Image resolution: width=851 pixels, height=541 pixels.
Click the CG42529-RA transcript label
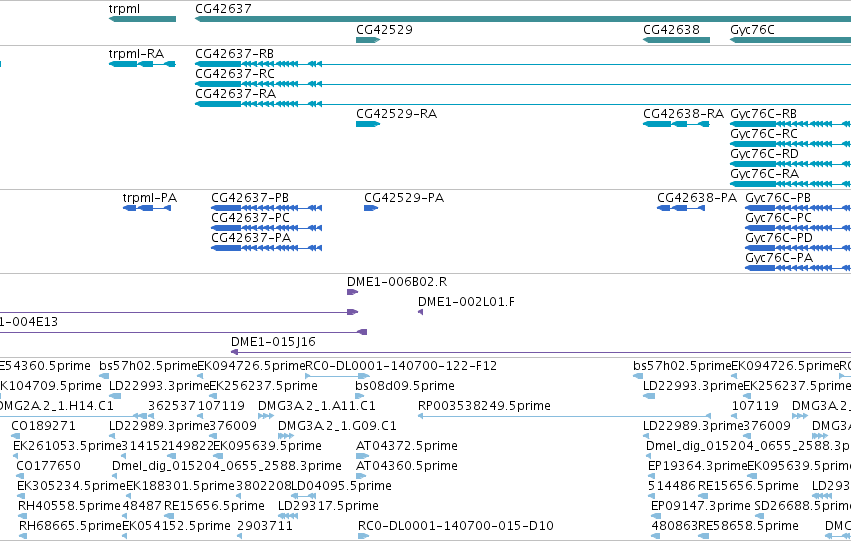click(396, 113)
